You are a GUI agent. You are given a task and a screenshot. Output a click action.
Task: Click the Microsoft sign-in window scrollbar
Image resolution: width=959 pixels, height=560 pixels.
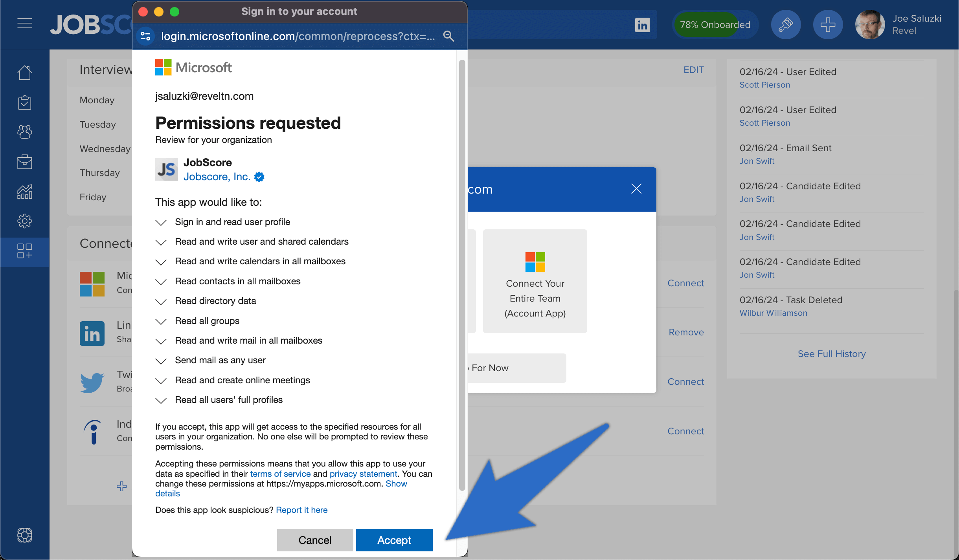462,275
